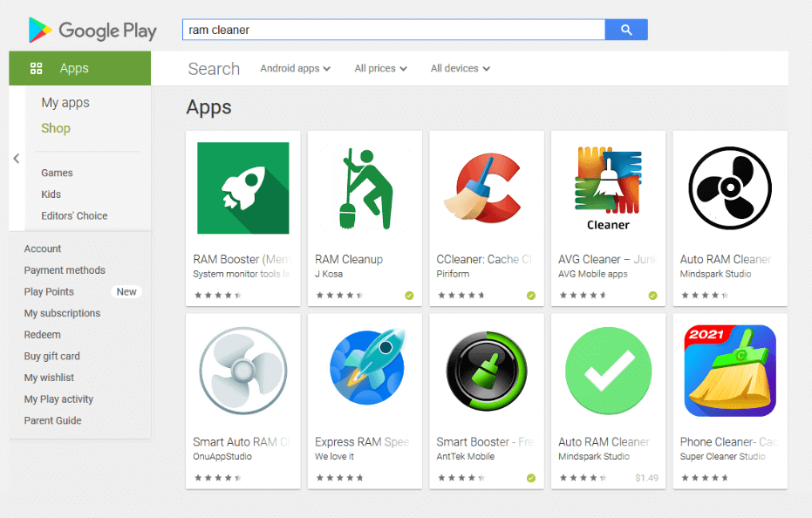Open My subscriptions link
Image resolution: width=812 pixels, height=518 pixels.
62,313
